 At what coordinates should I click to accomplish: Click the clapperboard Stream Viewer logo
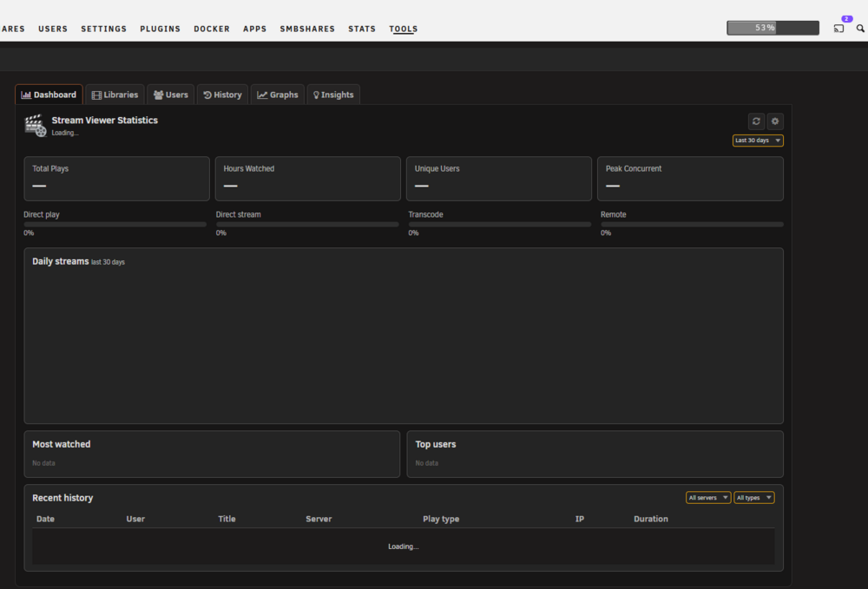pos(36,126)
